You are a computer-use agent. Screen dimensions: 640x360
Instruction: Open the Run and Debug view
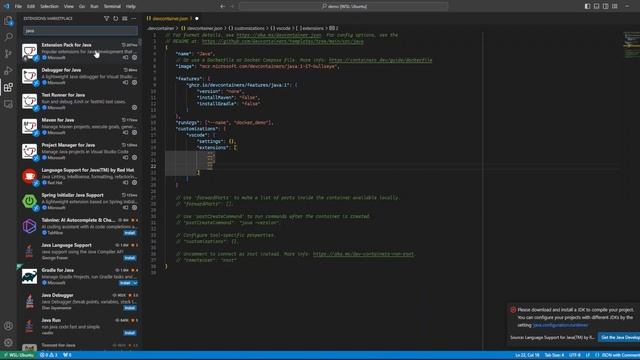coord(8,71)
